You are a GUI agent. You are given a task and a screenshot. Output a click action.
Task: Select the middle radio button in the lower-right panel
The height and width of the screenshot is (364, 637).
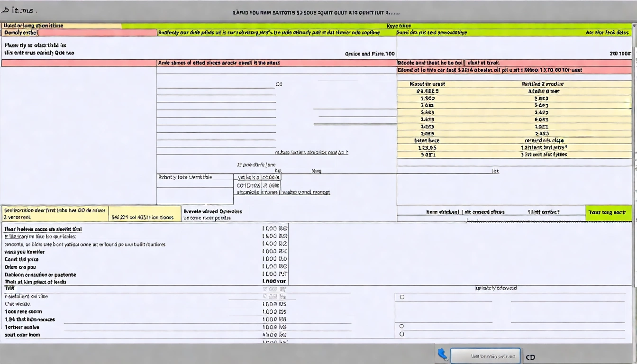pyautogui.click(x=402, y=327)
